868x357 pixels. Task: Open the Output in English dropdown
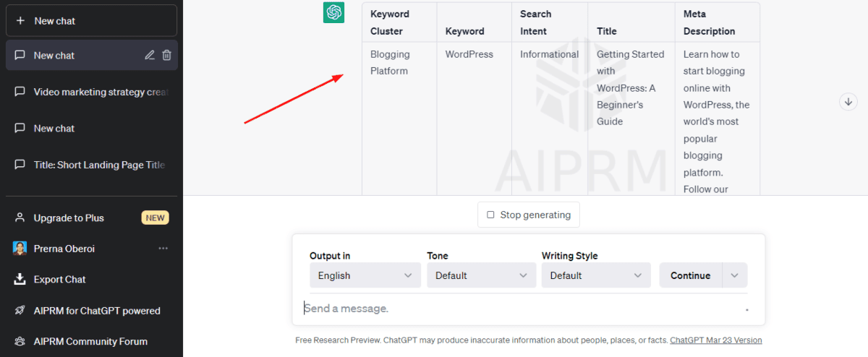(x=365, y=275)
